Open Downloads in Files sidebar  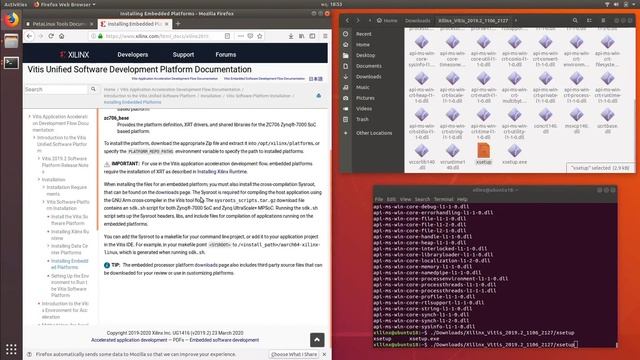click(x=368, y=76)
